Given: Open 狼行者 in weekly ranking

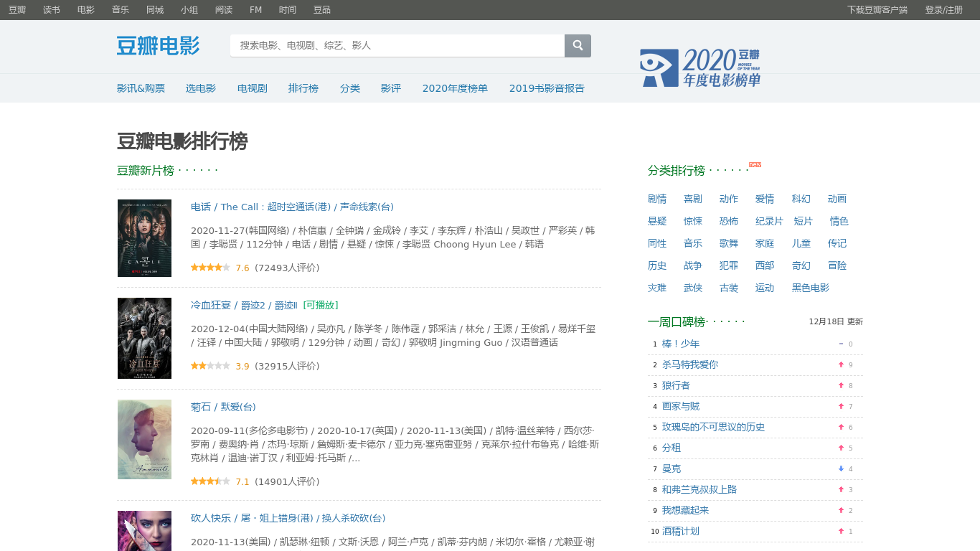Looking at the screenshot, I should coord(677,385).
